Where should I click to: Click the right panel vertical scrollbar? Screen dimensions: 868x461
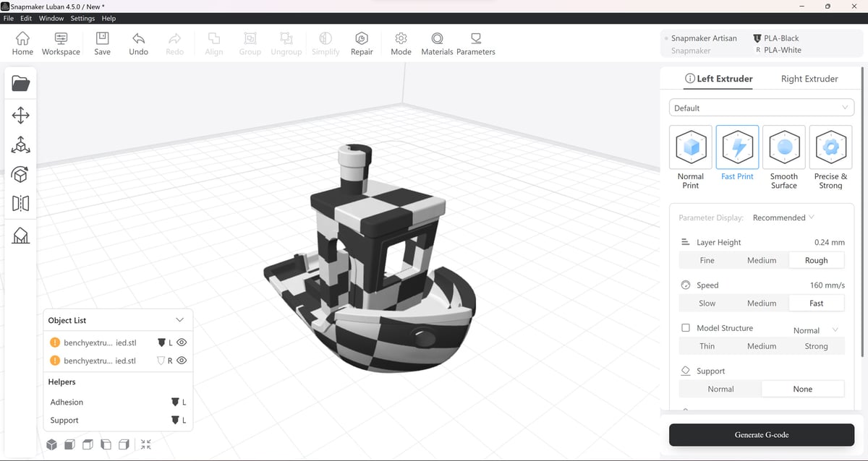coord(862,212)
